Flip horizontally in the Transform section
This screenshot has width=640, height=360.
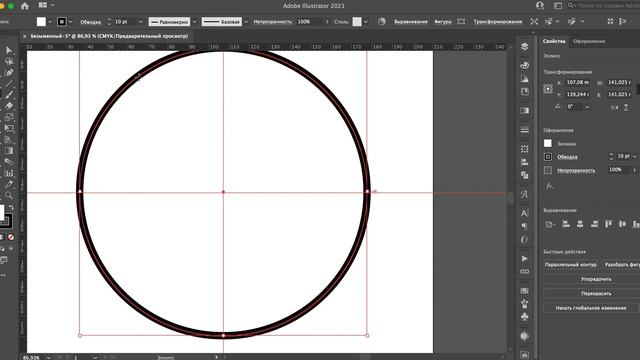(x=614, y=107)
